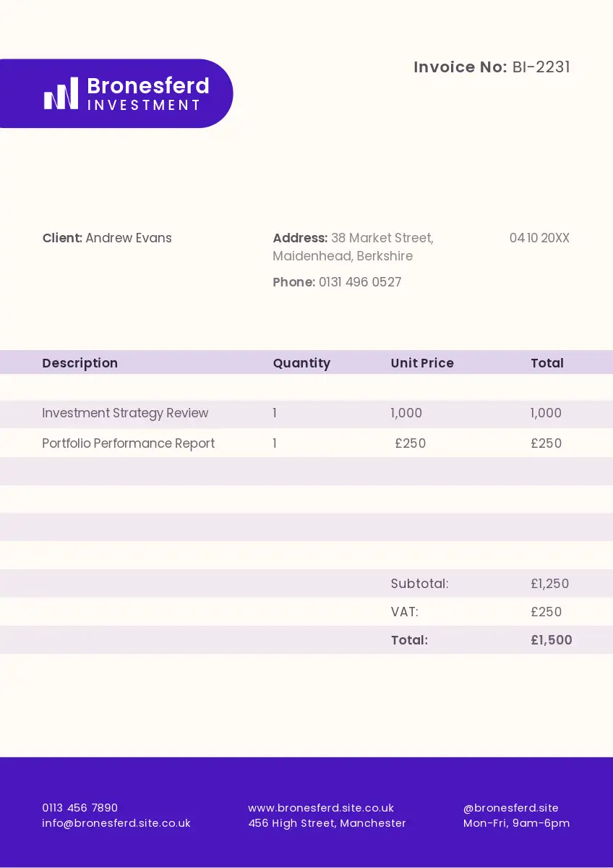Select the final Total £1,500
This screenshot has height=868, width=613.
pos(551,640)
